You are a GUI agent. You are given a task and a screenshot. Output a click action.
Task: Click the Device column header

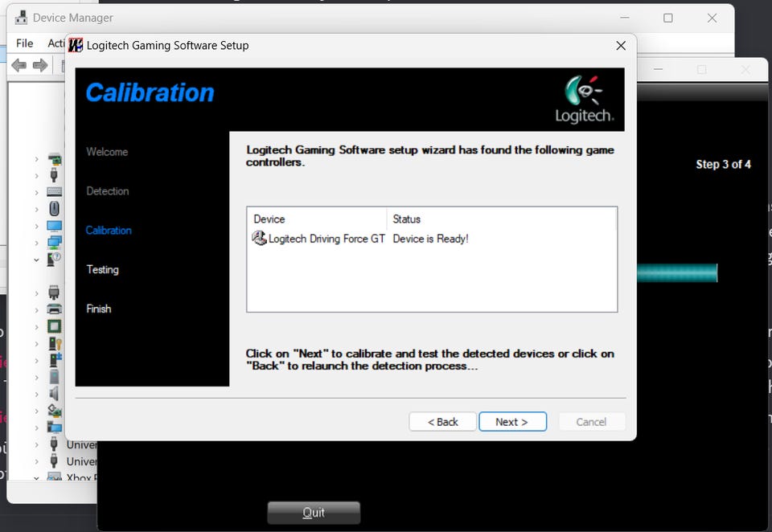[317, 219]
